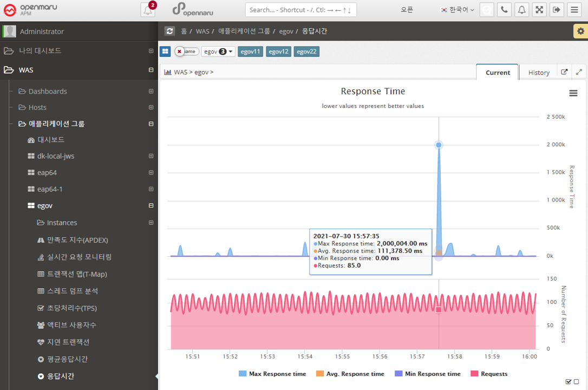Open the alarm notifications bell with badge
Screen dimensions: 588x390
click(148, 10)
